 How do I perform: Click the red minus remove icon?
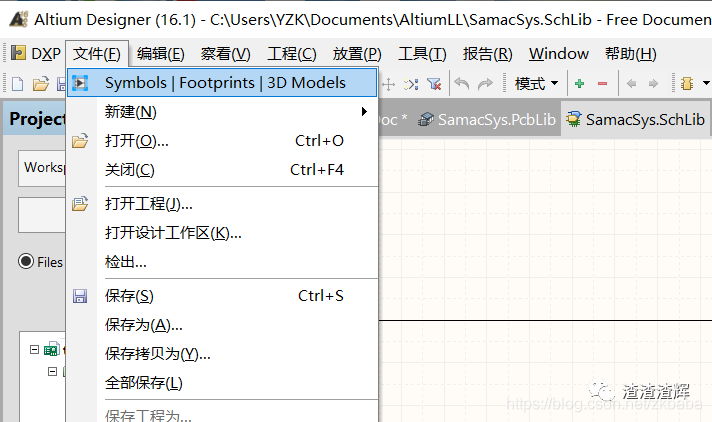pyautogui.click(x=602, y=84)
